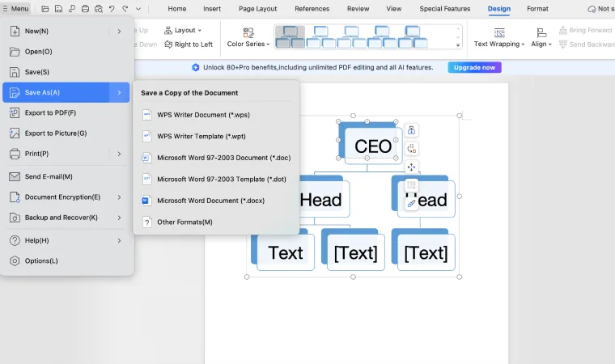The width and height of the screenshot is (615, 364).
Task: Open the Special Features tab
Action: [x=445, y=9]
